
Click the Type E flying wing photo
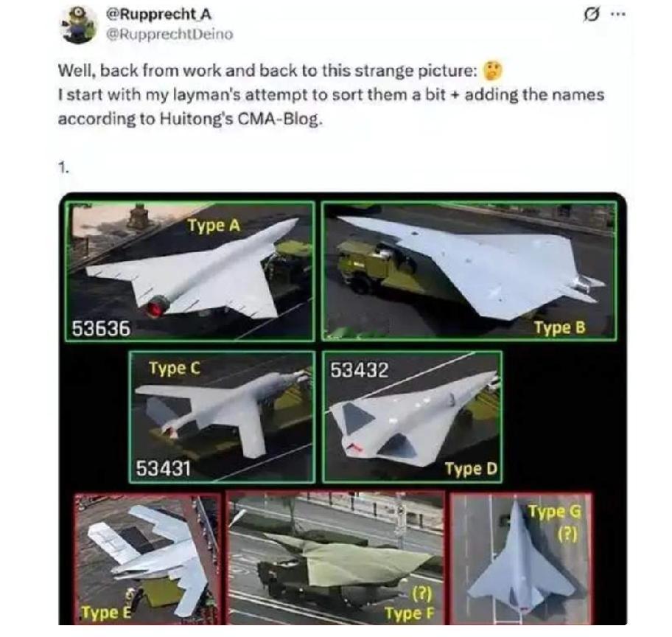tap(147, 559)
